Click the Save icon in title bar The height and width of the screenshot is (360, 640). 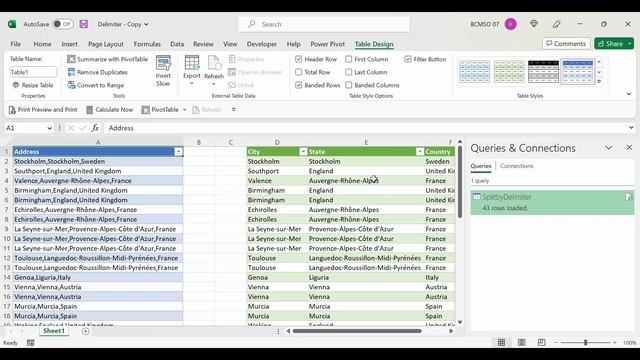[x=84, y=24]
